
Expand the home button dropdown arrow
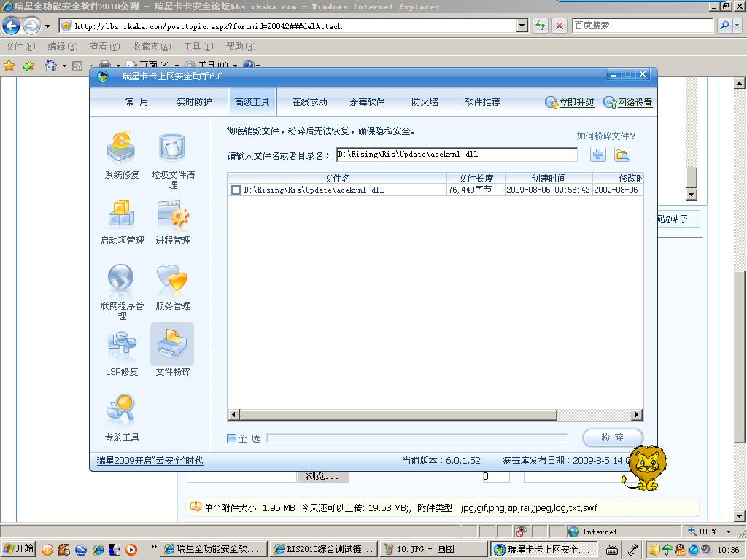pos(64,66)
